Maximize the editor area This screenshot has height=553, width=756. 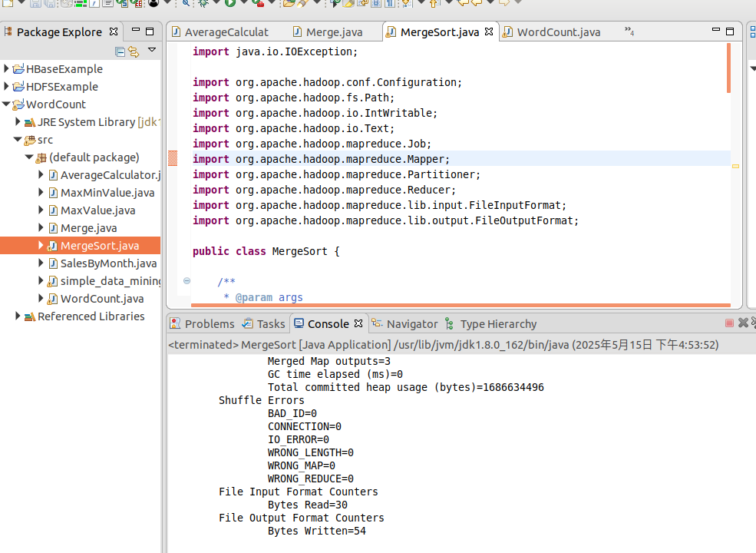click(731, 31)
